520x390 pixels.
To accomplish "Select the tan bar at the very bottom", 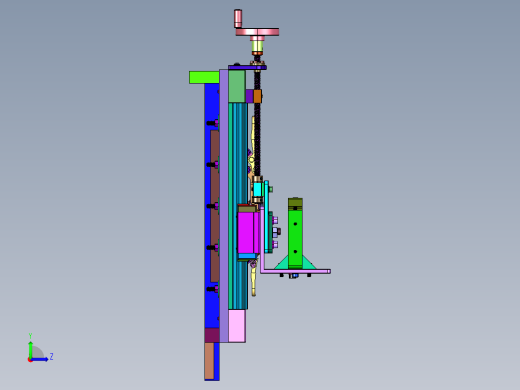I will [209, 361].
